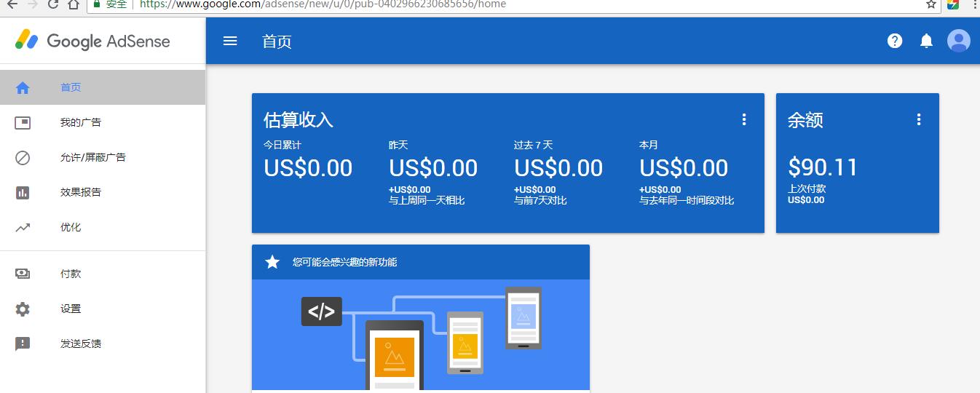
Task: Open the help question mark icon
Action: point(895,41)
